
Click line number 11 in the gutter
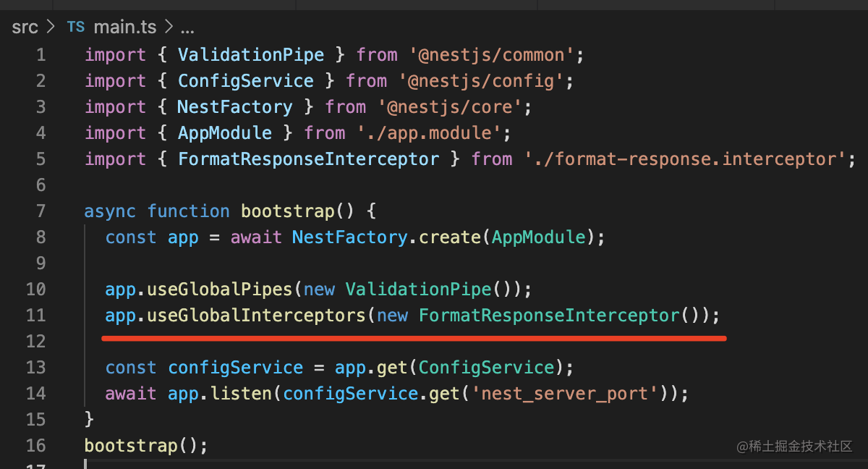click(x=35, y=316)
